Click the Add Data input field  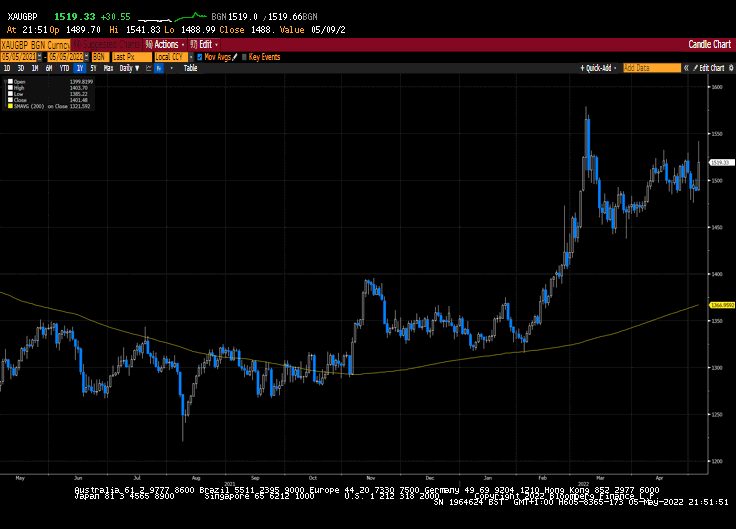[652, 68]
